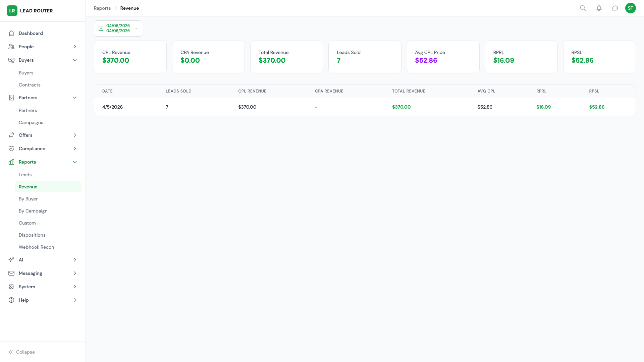Screen dimensions: 644x362
Task: Open the chat messages icon
Action: point(615,8)
